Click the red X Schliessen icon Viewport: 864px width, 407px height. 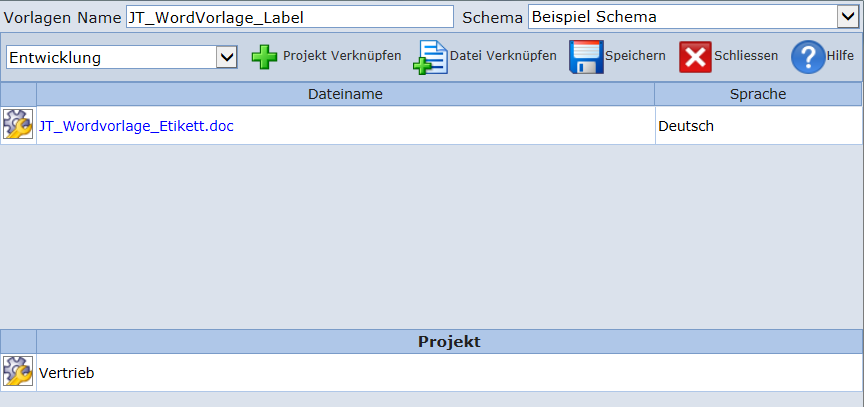point(695,57)
